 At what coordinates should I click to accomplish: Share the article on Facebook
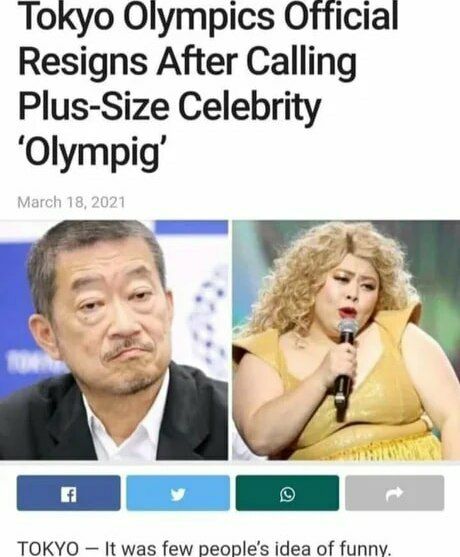pyautogui.click(x=69, y=493)
